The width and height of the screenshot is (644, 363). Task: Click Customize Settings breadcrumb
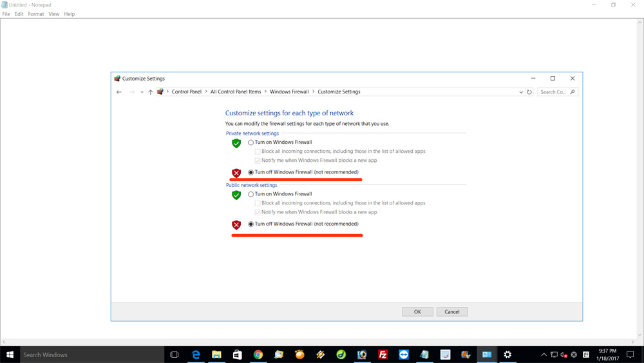[x=339, y=92]
